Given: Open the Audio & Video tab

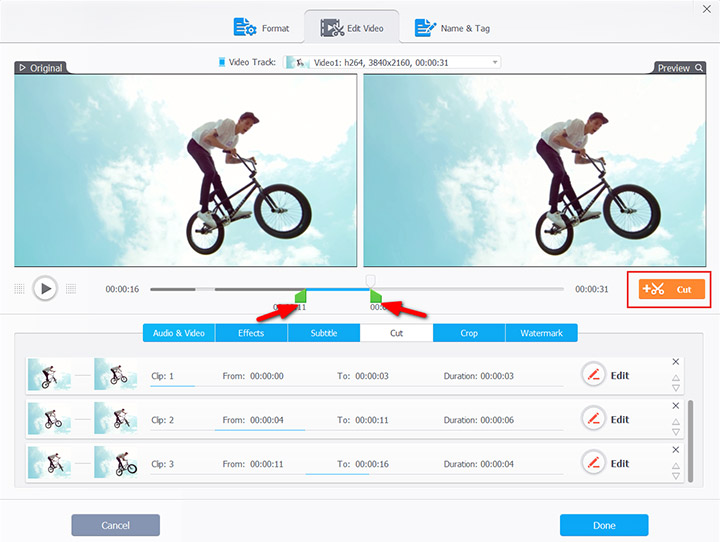Looking at the screenshot, I should [x=179, y=333].
